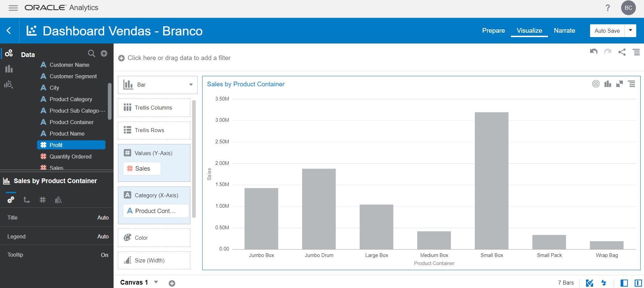Select Customer Name data element
The height and width of the screenshot is (288, 644).
coord(69,65)
